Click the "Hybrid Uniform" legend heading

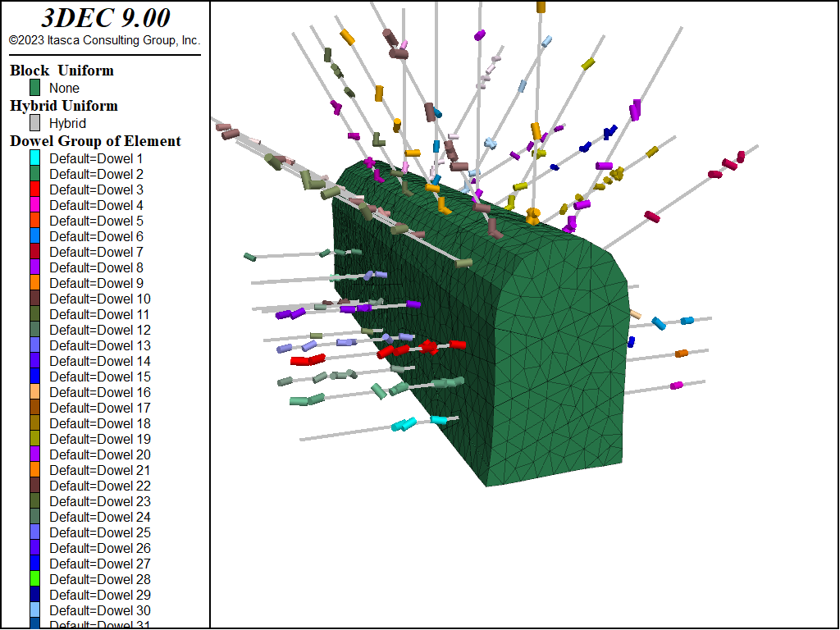click(64, 106)
